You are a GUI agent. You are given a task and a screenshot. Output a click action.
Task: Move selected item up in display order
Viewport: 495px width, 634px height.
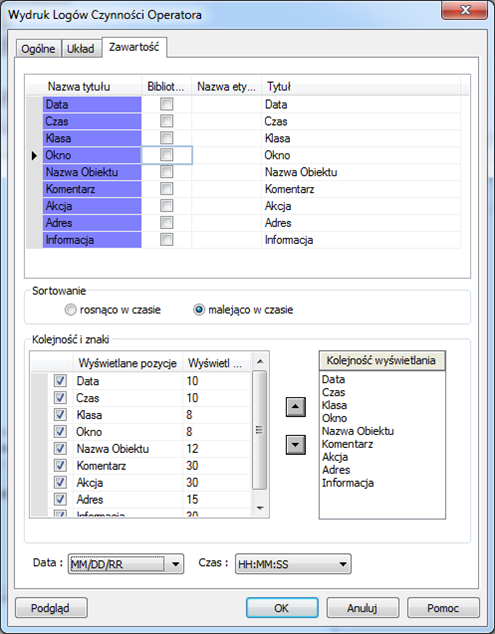pyautogui.click(x=296, y=407)
